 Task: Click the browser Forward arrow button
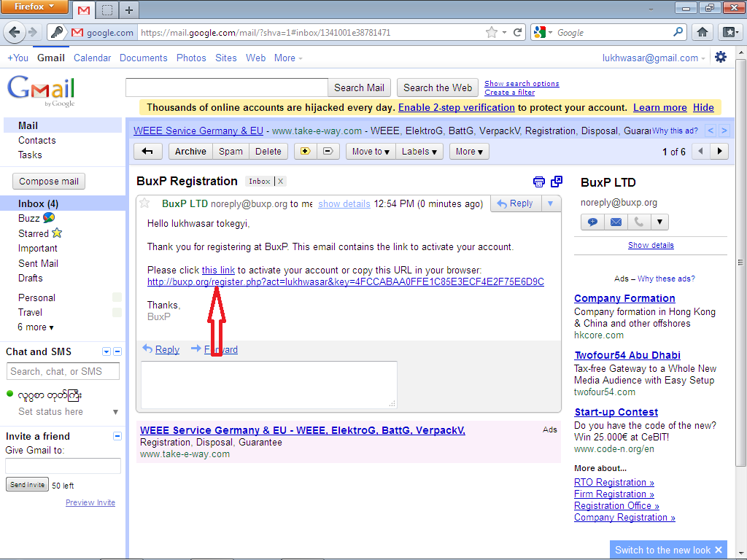click(33, 32)
